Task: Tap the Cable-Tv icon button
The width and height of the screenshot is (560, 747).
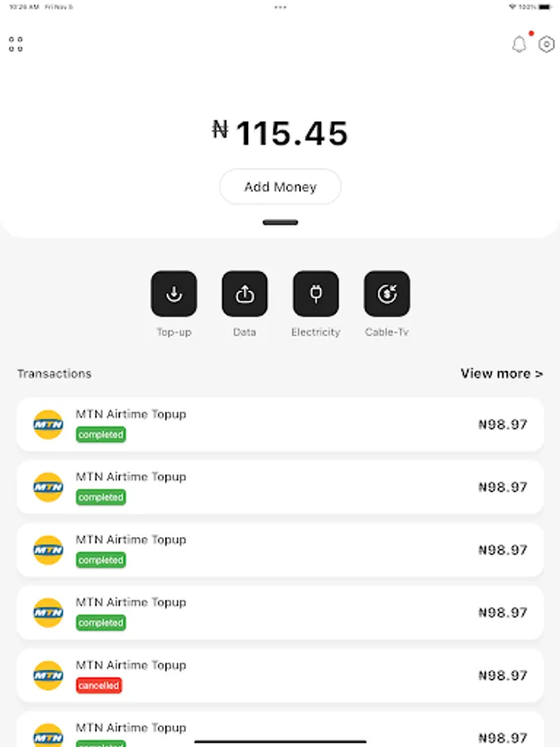Action: pyautogui.click(x=387, y=294)
